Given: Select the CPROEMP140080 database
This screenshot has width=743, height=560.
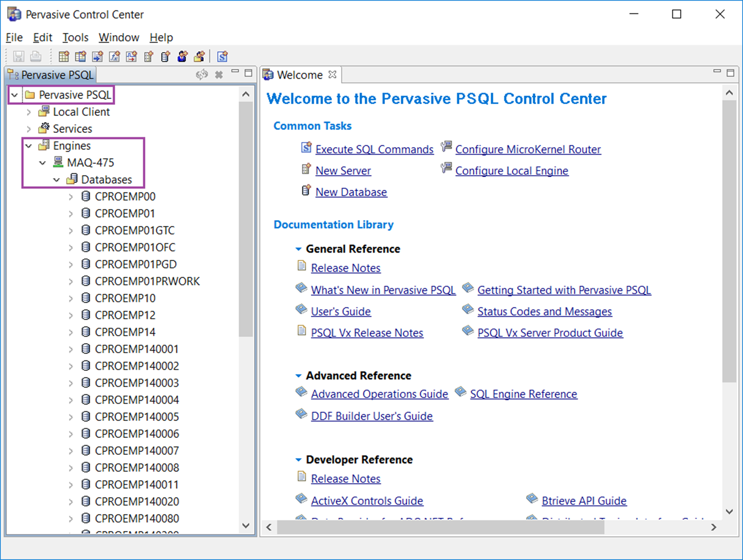Looking at the screenshot, I should click(137, 519).
